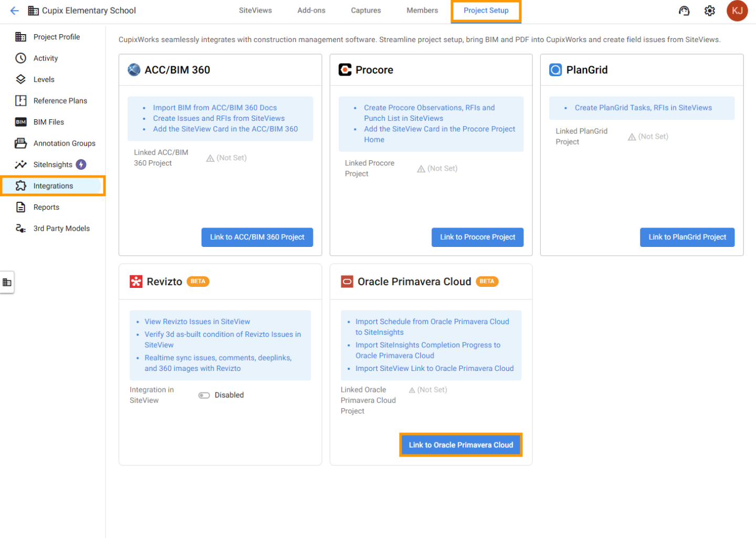Click the Levels layers icon
Viewport: 756px width, 538px height.
21,79
